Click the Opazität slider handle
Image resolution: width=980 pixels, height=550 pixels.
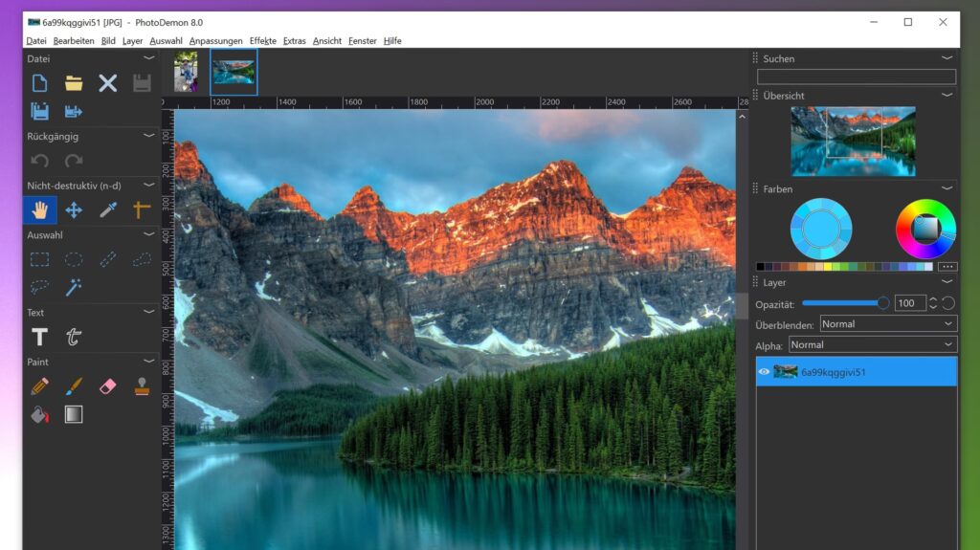pyautogui.click(x=883, y=303)
